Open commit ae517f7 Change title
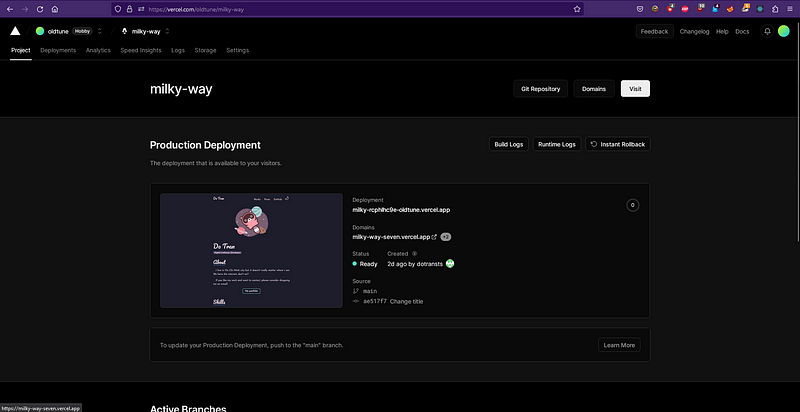 (x=393, y=301)
